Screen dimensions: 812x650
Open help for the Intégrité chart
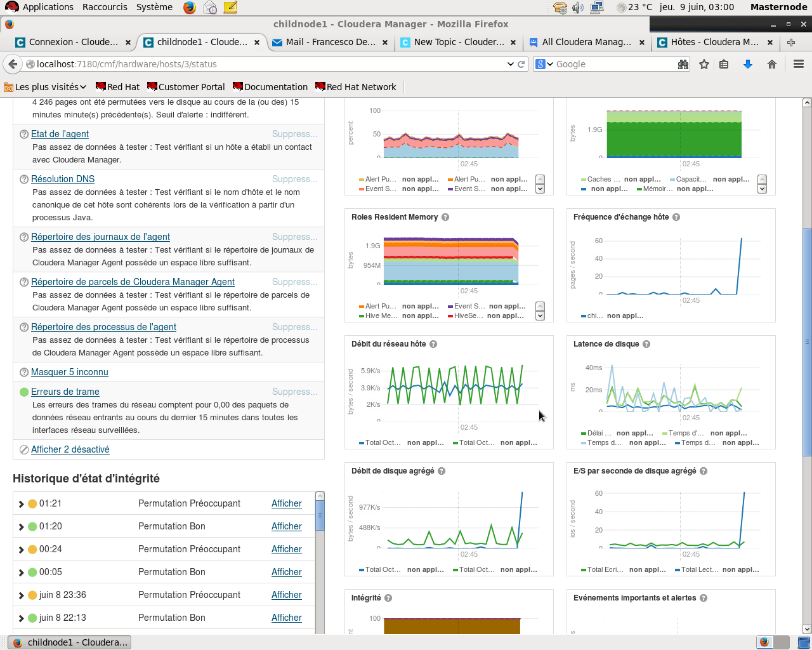[x=388, y=597]
